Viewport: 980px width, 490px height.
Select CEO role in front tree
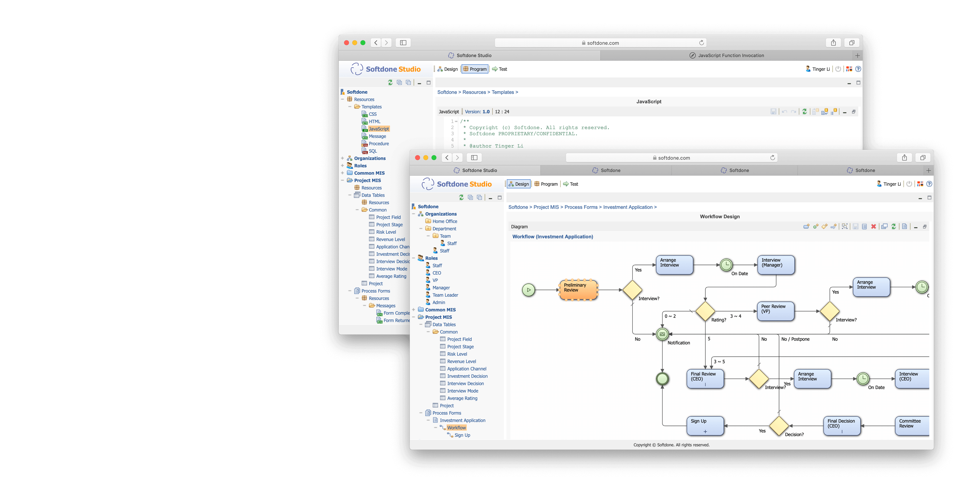436,273
